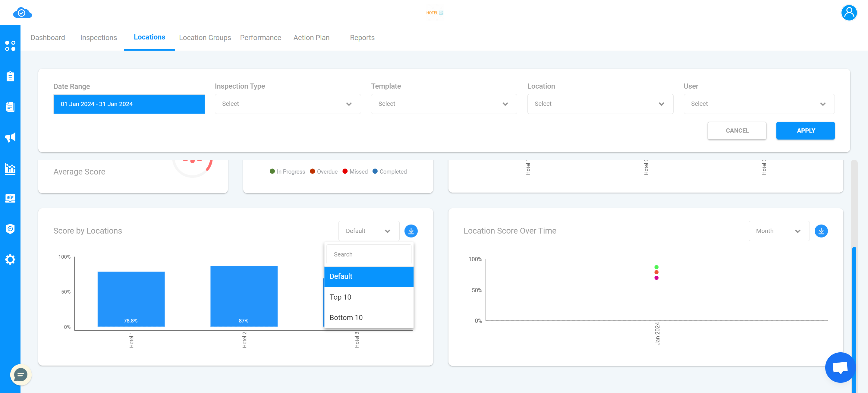Click the date range input field
The image size is (868, 393).
[x=129, y=103]
